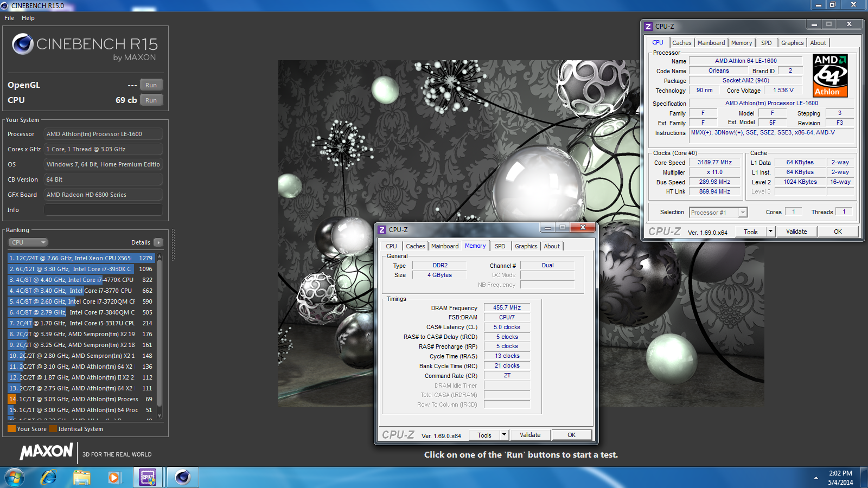868x488 pixels.
Task: Switch to Caches tab in CPU-Z CPU window
Action: point(682,43)
